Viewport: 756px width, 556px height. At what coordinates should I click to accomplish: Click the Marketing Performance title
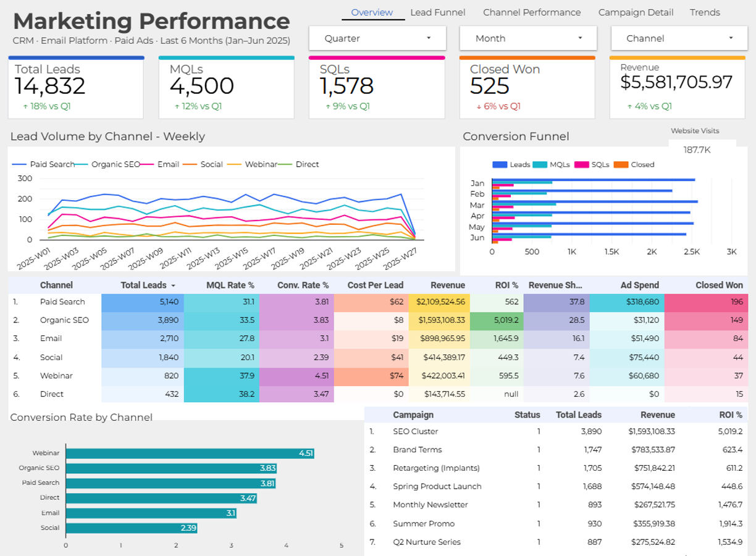151,21
